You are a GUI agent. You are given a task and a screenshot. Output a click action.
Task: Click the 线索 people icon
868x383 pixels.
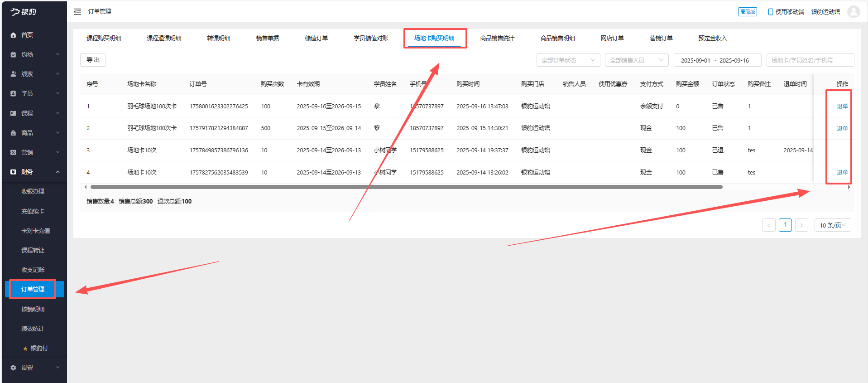pos(13,74)
